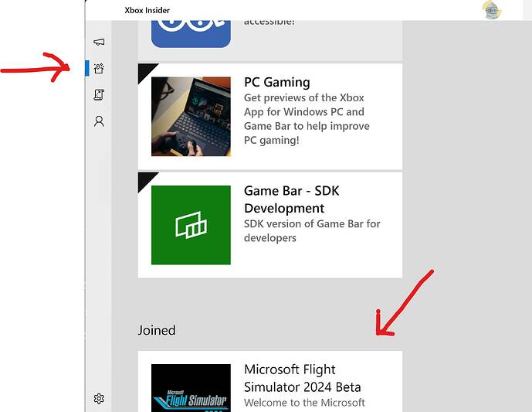Screen dimensions: 532x412
Task: Select the Game Bar - SDK Development title
Action: click(x=291, y=199)
